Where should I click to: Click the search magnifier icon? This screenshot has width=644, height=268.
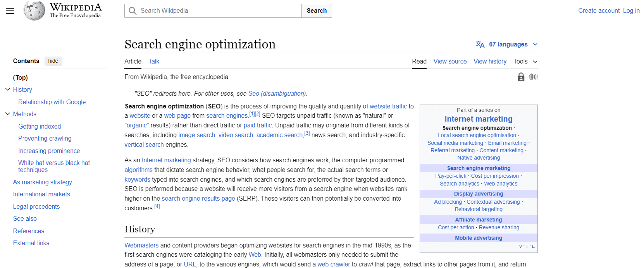click(133, 11)
